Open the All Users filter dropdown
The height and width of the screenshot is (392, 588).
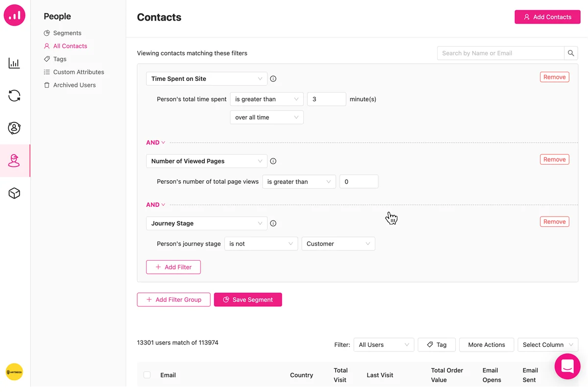click(x=384, y=345)
